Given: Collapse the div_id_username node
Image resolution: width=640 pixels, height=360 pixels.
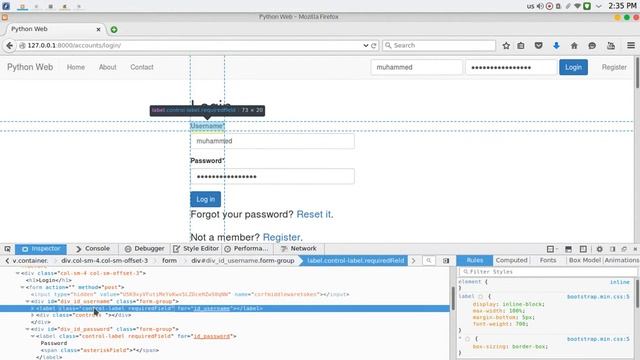Looking at the screenshot, I should pyautogui.click(x=27, y=302).
